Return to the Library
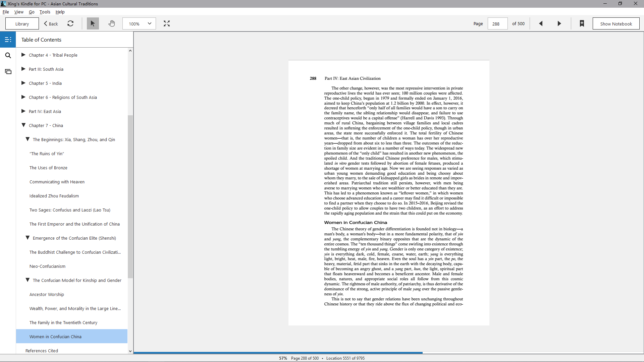The image size is (644, 362). (x=22, y=24)
